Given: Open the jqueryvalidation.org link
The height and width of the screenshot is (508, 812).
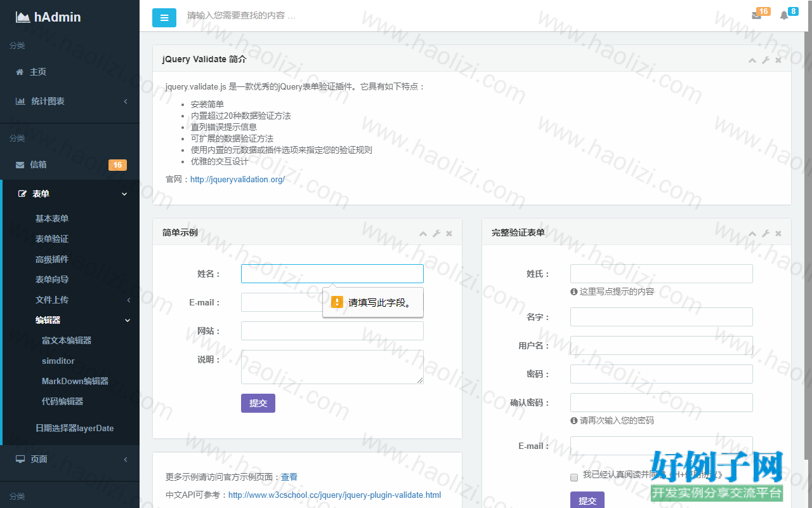Looking at the screenshot, I should (x=237, y=179).
